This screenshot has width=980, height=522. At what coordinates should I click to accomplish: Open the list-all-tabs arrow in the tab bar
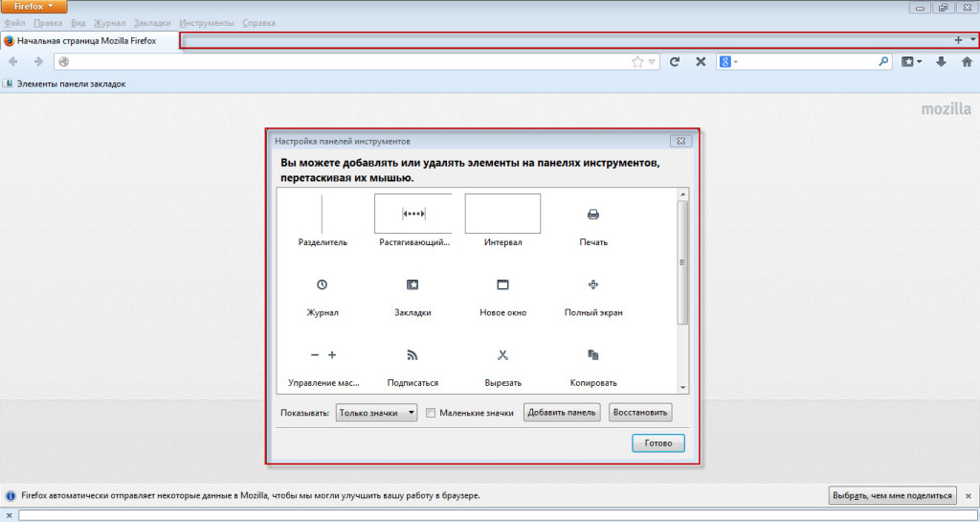point(973,39)
